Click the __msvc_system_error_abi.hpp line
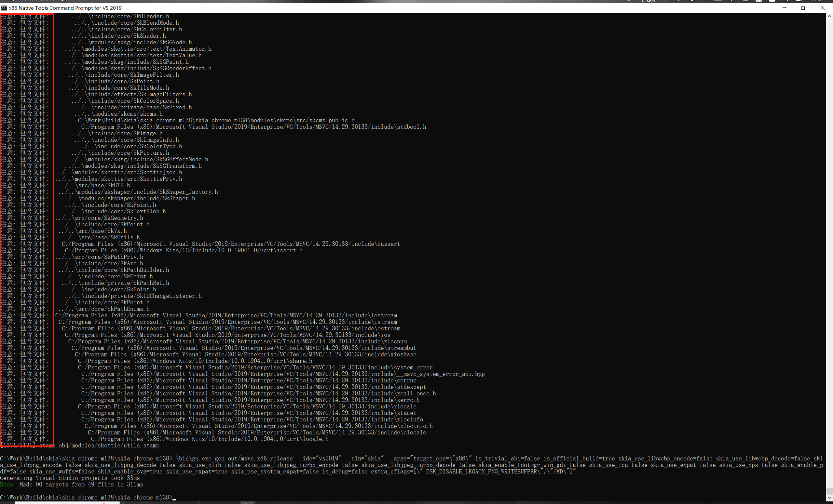Screen dimensions: 833x504 click(283, 374)
